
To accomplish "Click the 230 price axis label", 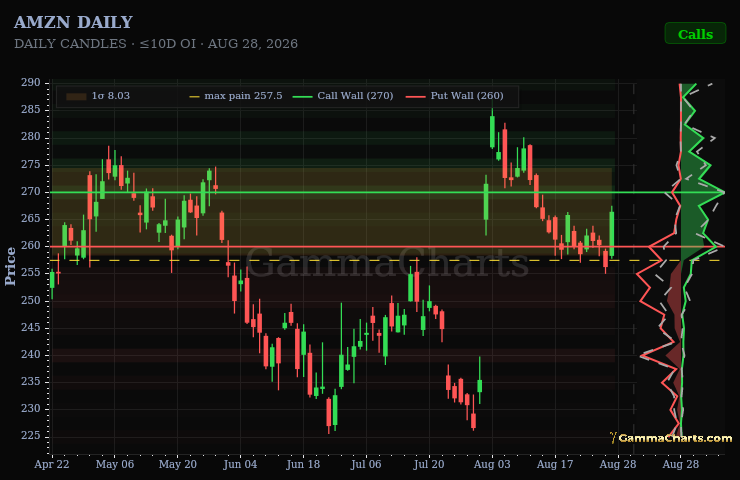I will pos(31,409).
